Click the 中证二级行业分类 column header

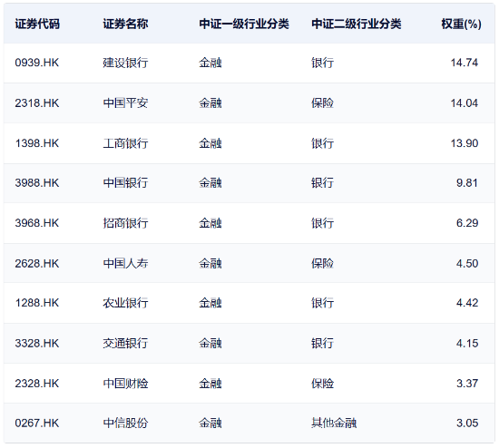(x=357, y=24)
